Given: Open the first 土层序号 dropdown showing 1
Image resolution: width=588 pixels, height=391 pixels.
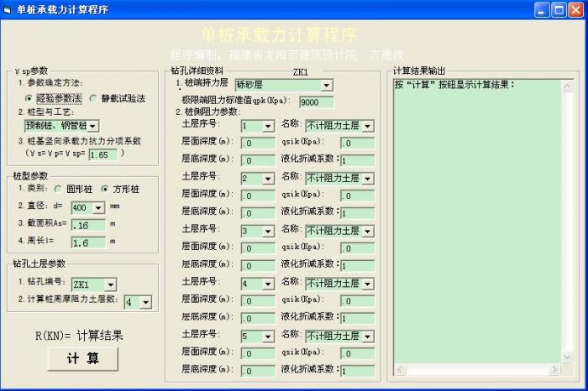Looking at the screenshot, I should [x=268, y=126].
